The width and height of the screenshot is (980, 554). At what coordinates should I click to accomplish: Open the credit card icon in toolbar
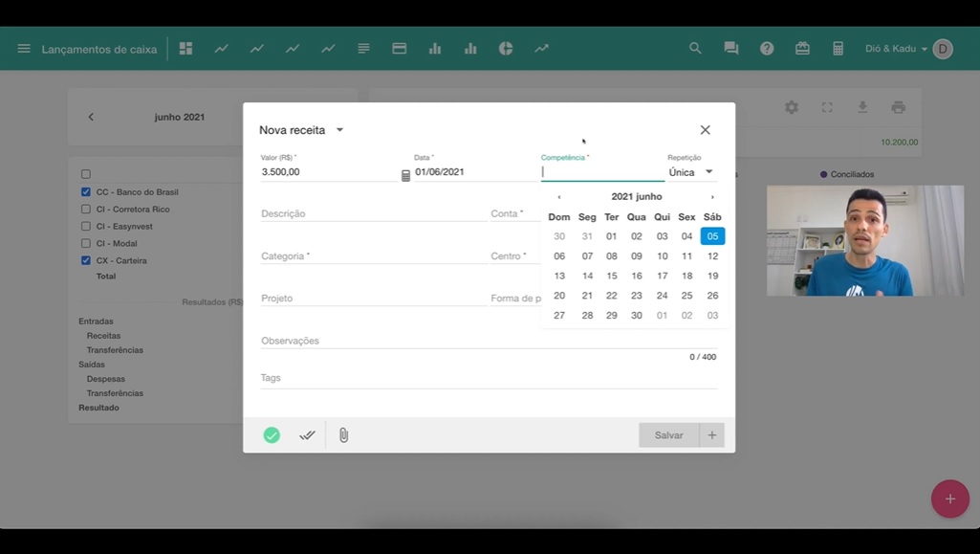point(400,49)
